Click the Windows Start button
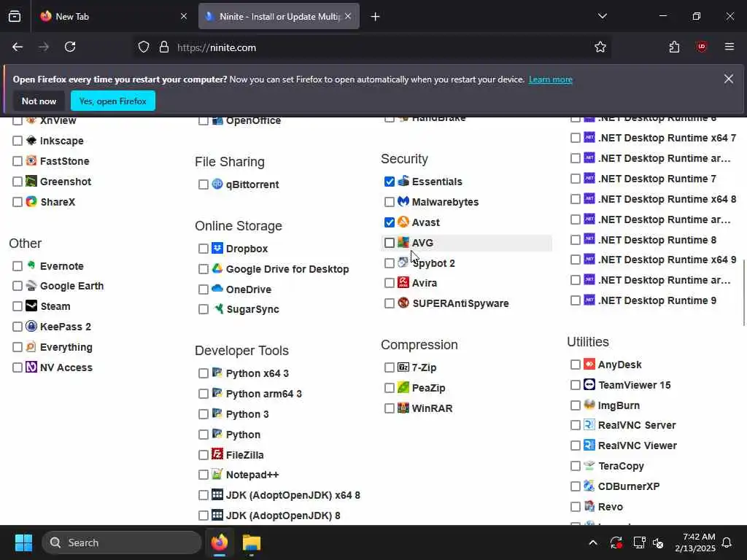The width and height of the screenshot is (747, 560). [23, 542]
